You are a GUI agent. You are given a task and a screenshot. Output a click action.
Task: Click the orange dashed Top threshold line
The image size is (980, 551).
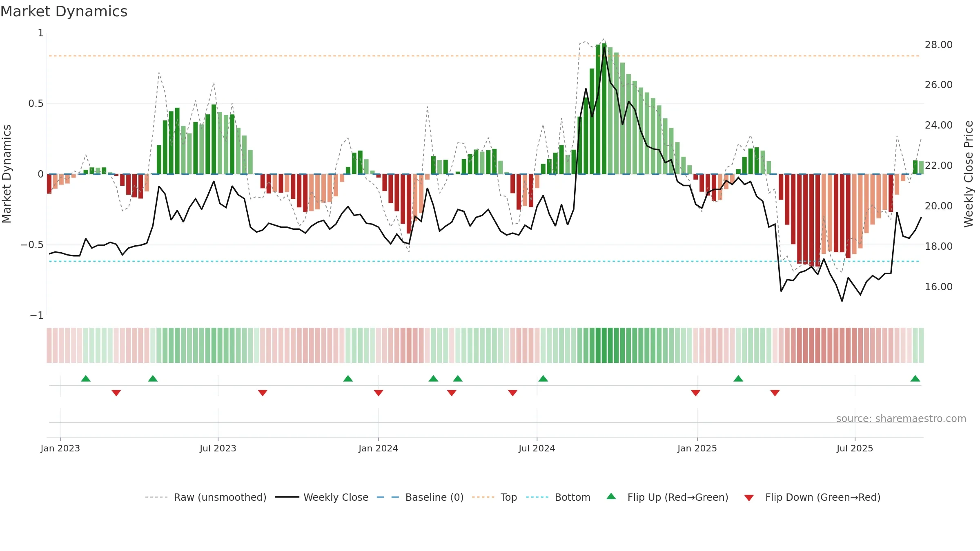[x=484, y=56]
